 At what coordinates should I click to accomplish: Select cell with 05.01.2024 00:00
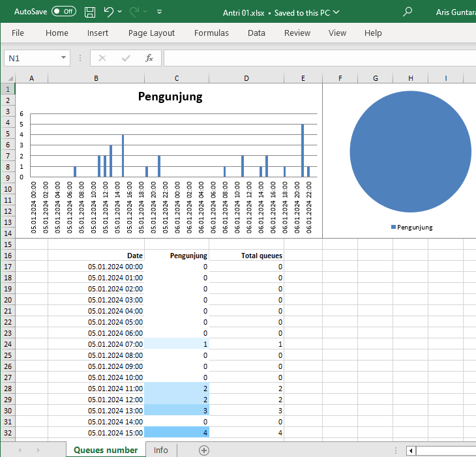[x=96, y=267]
